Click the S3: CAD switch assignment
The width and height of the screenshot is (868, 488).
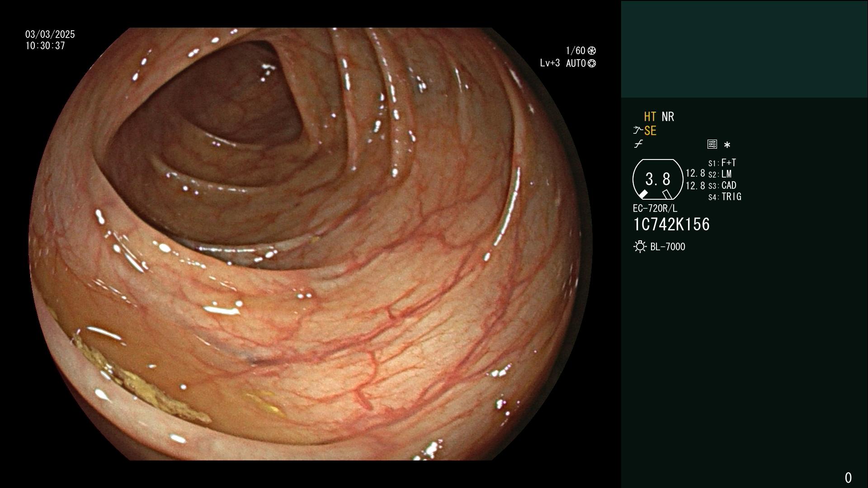coord(722,185)
